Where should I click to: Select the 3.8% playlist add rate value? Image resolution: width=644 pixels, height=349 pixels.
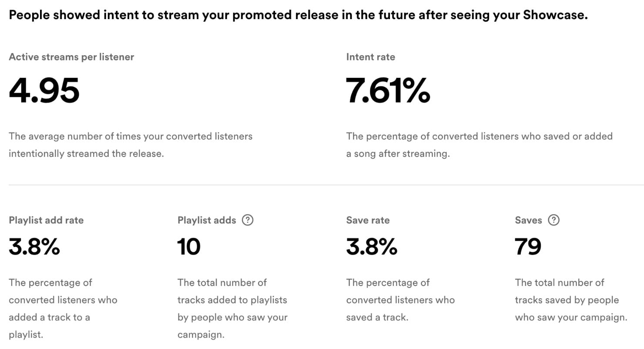click(34, 247)
